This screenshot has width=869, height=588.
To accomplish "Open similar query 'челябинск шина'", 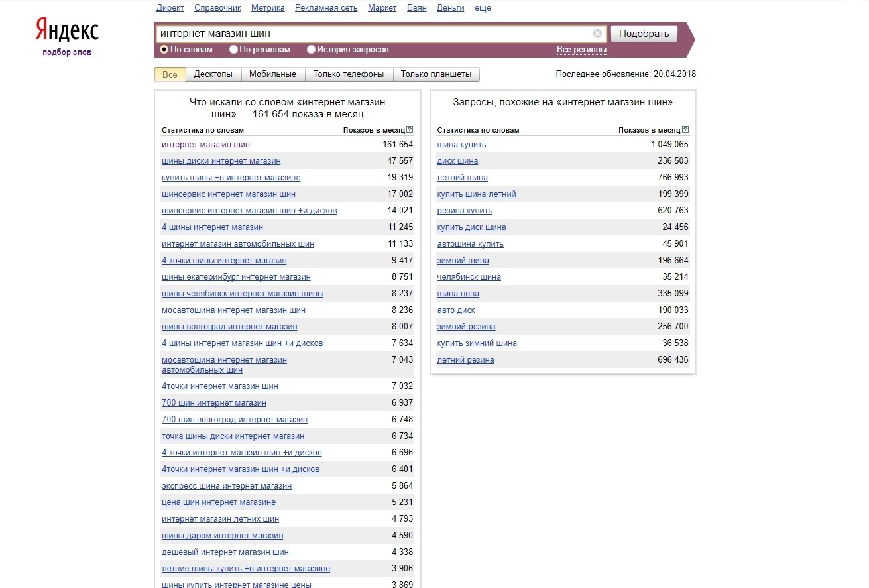I will [469, 277].
